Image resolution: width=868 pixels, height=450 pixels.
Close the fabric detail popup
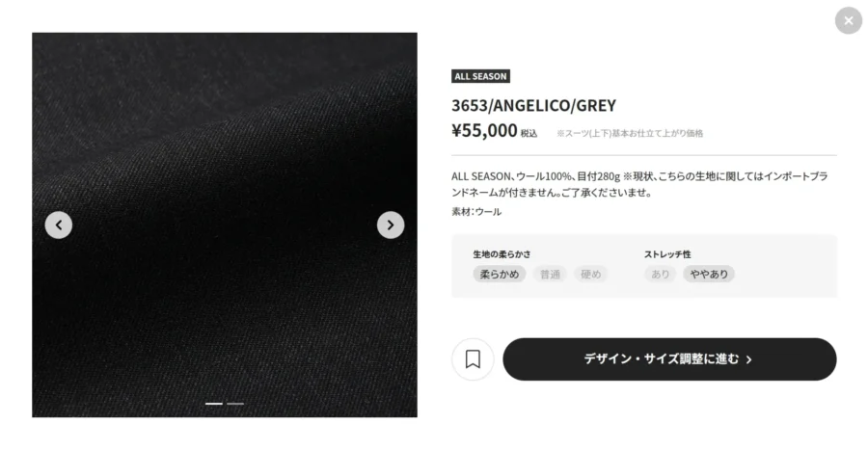(x=848, y=20)
